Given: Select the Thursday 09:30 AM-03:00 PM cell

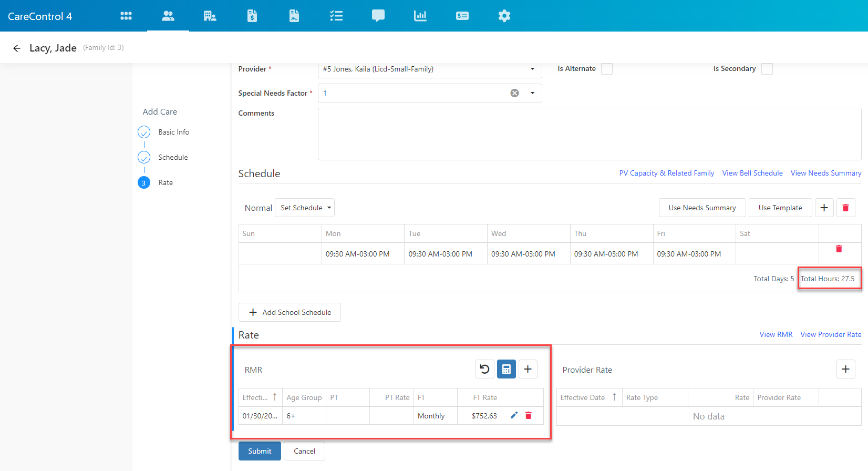Looking at the screenshot, I should [x=612, y=253].
